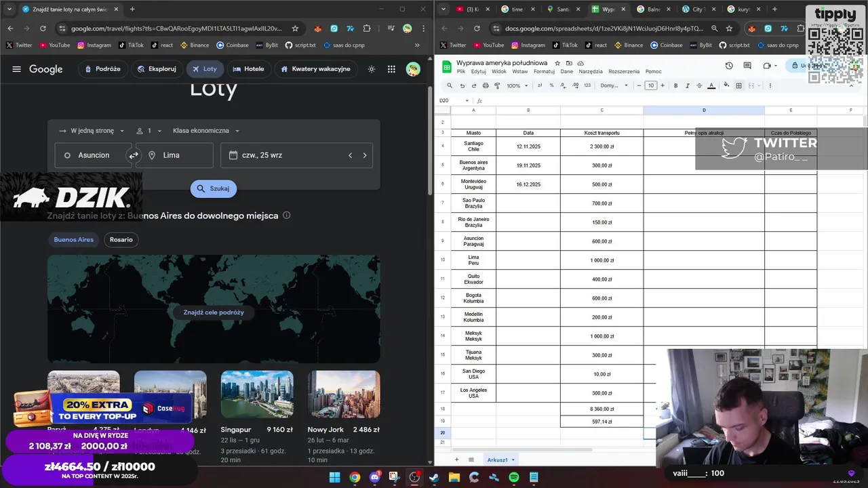Open the Google main menu hamburger
Image resolution: width=868 pixels, height=488 pixels.
17,69
